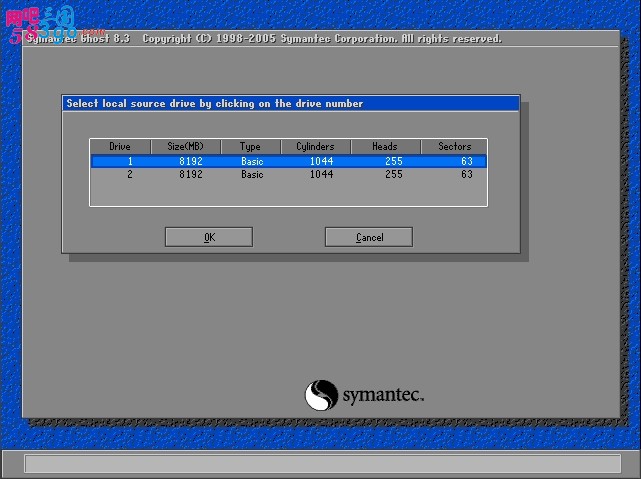The image size is (641, 479).
Task: Click the empty status bar at bottom
Action: (x=323, y=463)
